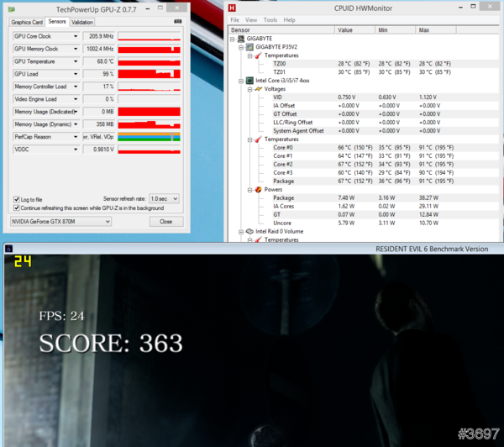The width and height of the screenshot is (504, 447).
Task: Open the View menu in HWMonitor
Action: pyautogui.click(x=251, y=20)
